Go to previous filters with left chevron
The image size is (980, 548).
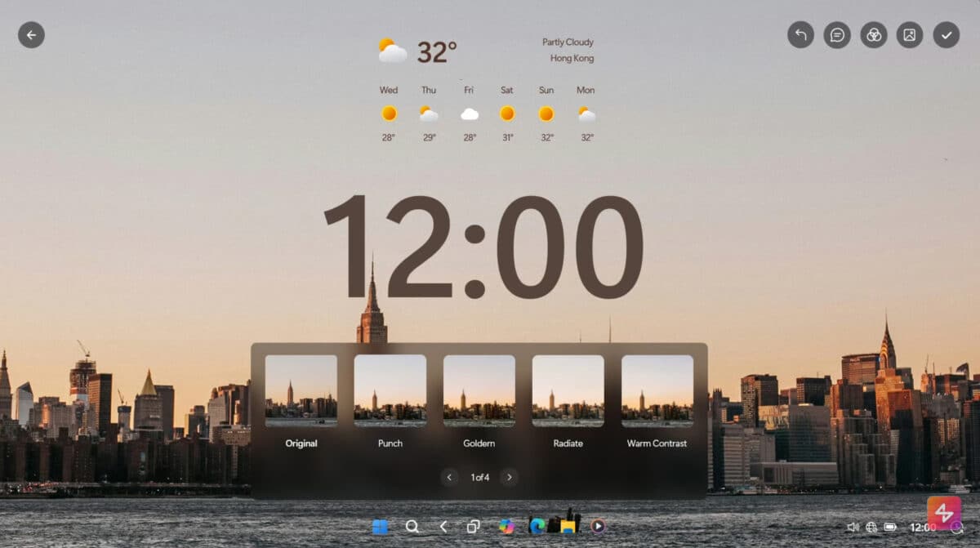click(x=449, y=477)
